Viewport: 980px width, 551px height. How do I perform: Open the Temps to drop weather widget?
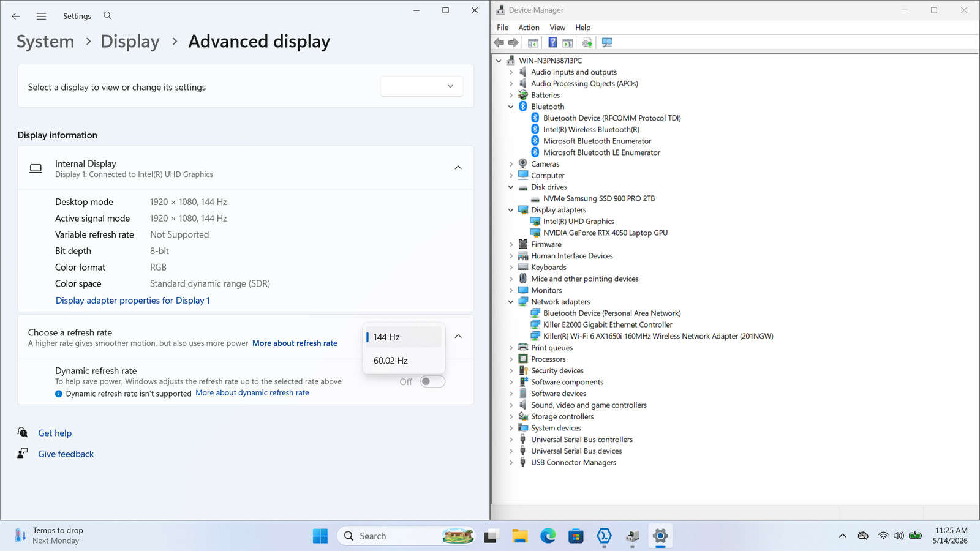click(49, 536)
